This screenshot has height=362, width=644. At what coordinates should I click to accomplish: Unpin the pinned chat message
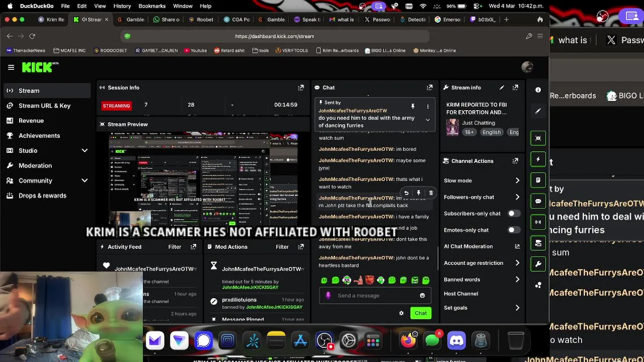coord(413,106)
